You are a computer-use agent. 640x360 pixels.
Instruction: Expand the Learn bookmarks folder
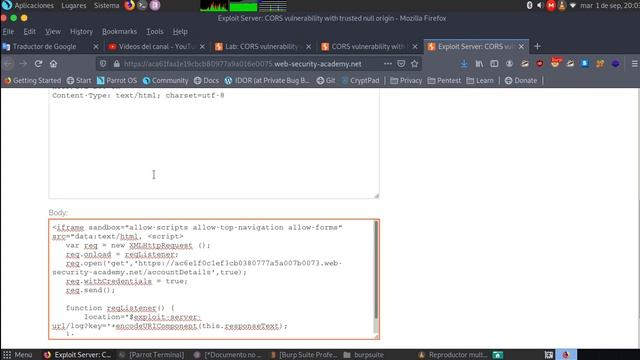tap(480, 80)
